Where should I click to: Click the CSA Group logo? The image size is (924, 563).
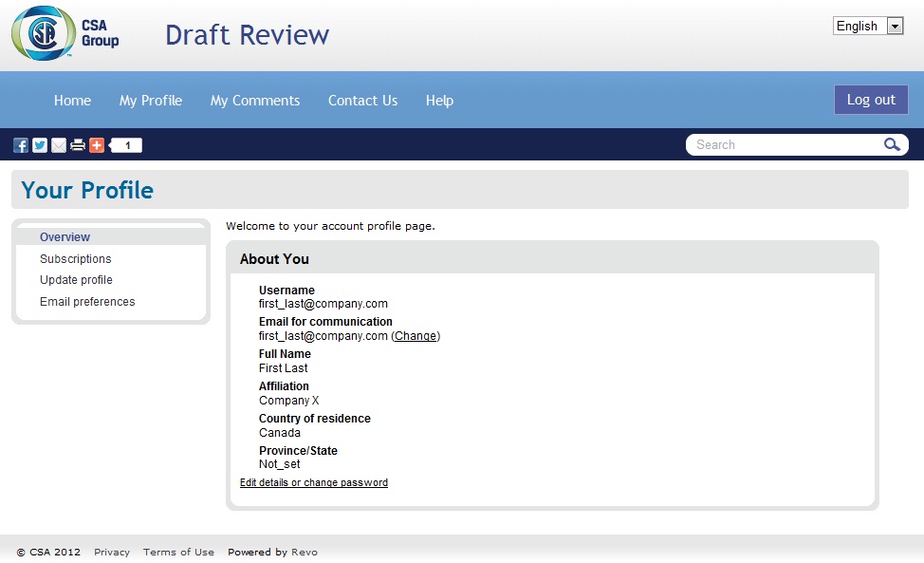(65, 33)
